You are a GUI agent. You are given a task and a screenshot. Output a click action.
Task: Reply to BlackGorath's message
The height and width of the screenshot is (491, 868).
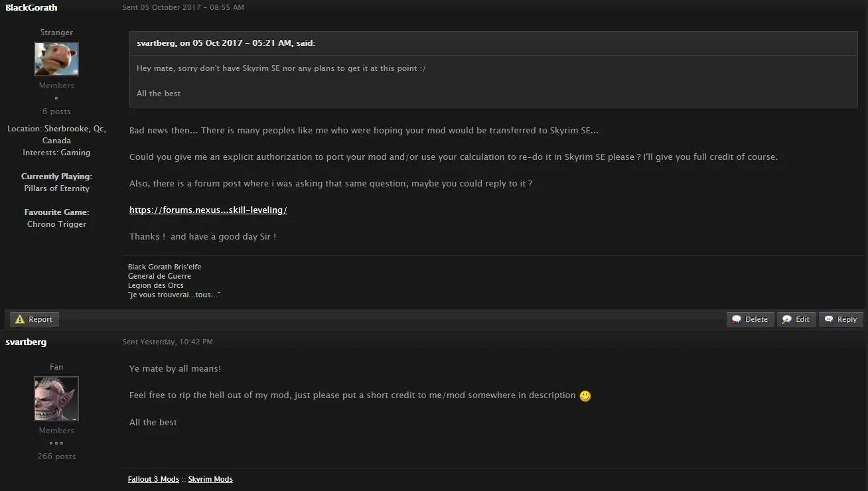tap(841, 319)
